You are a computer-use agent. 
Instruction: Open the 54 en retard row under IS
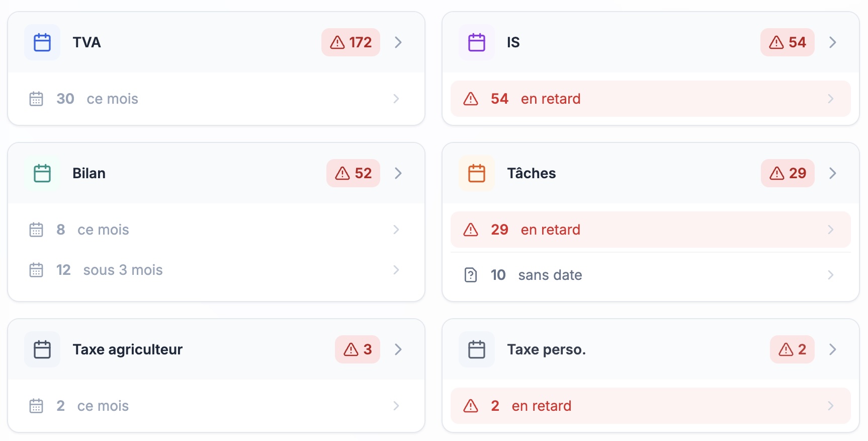click(x=650, y=99)
